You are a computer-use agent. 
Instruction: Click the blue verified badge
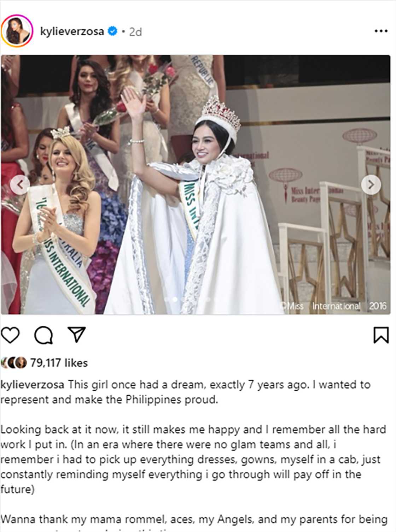112,31
